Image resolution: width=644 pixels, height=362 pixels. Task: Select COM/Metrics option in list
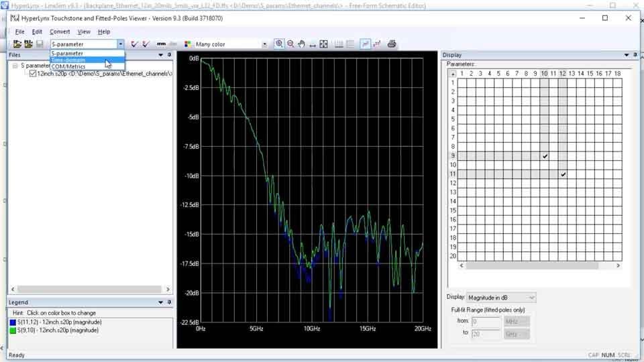coord(68,66)
